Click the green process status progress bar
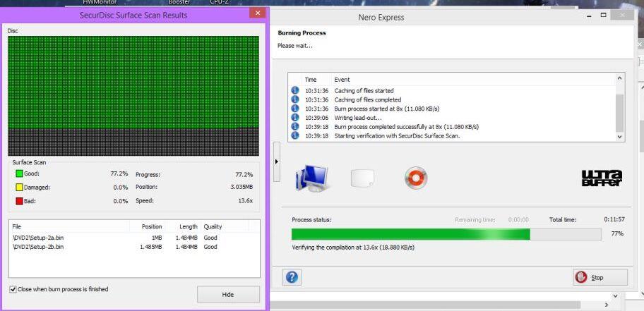The width and height of the screenshot is (644, 311). 446,234
